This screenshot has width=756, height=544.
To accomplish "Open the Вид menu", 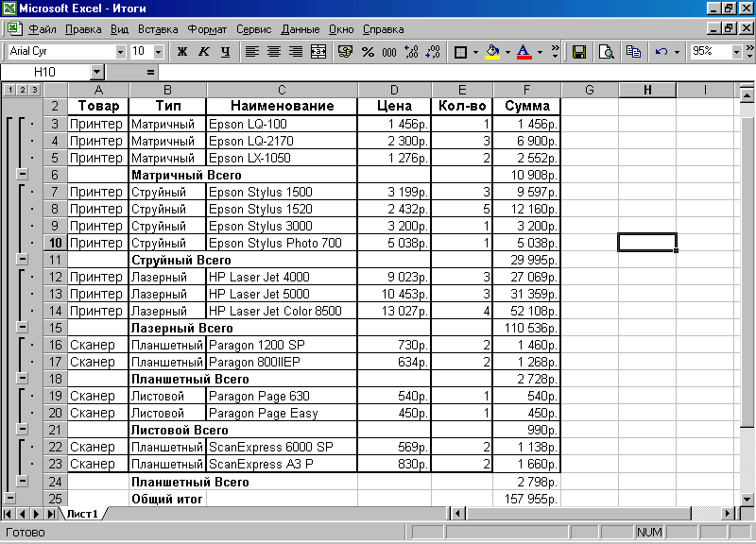I will pyautogui.click(x=120, y=29).
